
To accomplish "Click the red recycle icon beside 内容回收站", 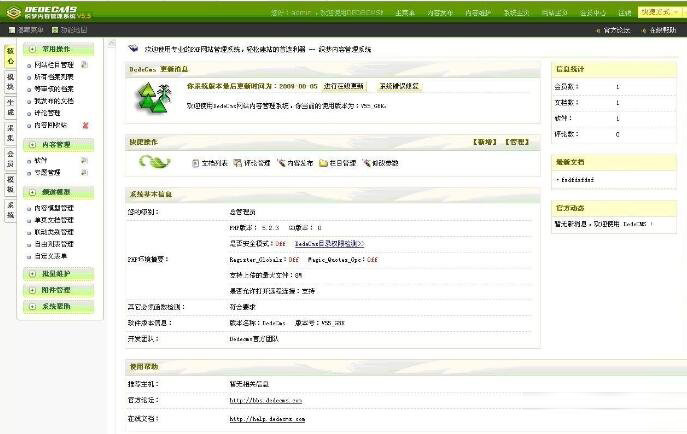I will click(x=85, y=125).
